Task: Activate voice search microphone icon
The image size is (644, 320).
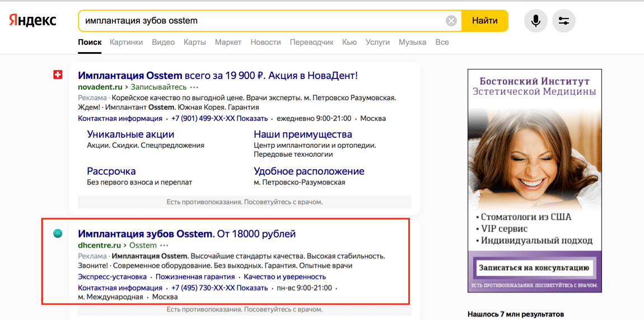Action: click(535, 21)
